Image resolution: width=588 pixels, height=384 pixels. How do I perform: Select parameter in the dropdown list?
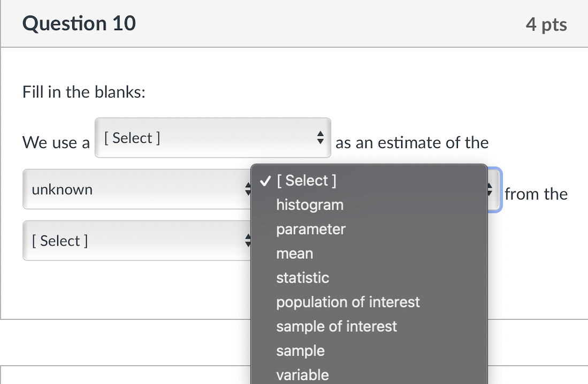[x=310, y=229]
